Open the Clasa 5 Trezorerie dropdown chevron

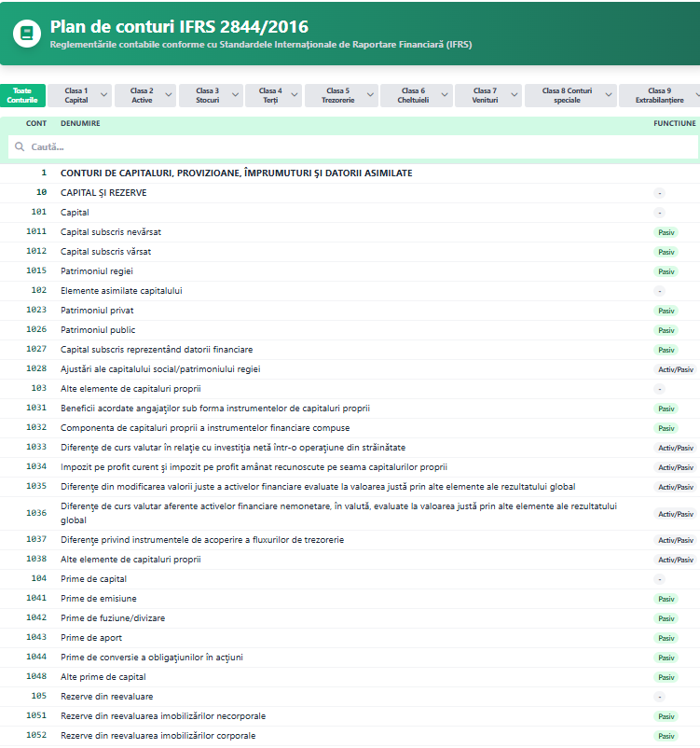tap(369, 95)
